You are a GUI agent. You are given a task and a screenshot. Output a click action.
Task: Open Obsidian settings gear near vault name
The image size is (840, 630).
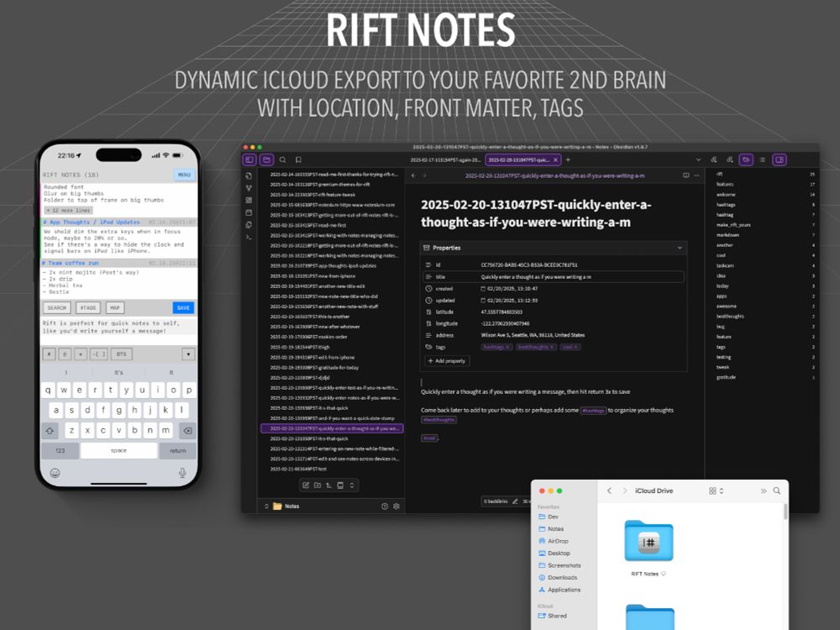[396, 507]
